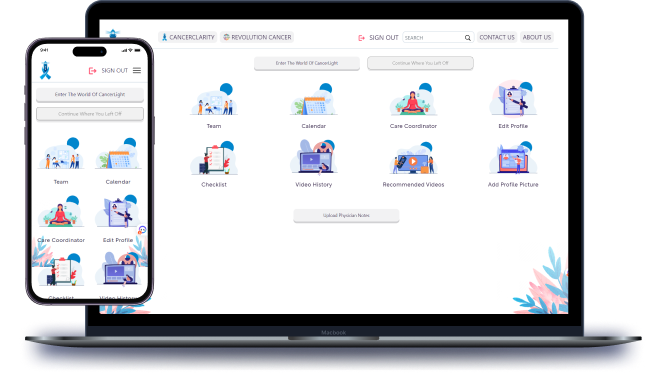665x373 pixels.
Task: Open the chat bubble icon on phone
Action: tap(142, 230)
